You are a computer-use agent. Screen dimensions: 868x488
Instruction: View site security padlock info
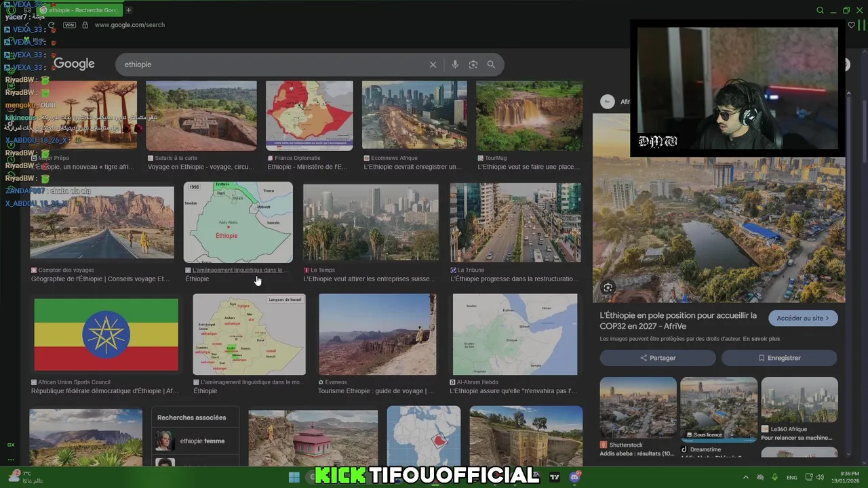(x=85, y=25)
